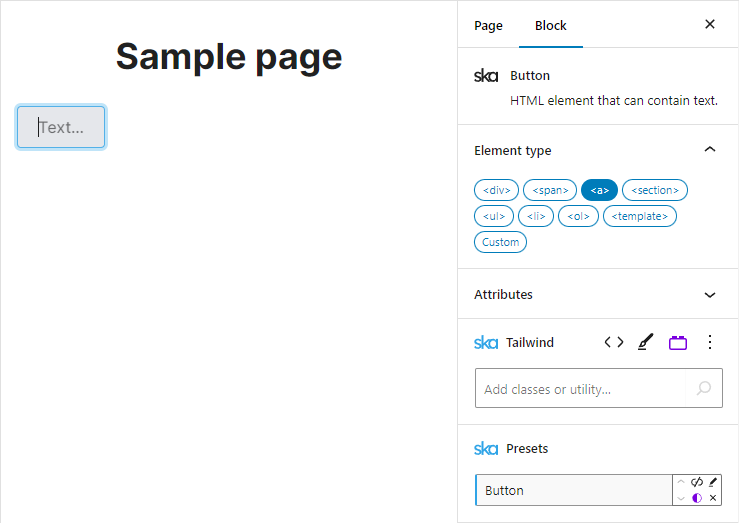Image resolution: width=739 pixels, height=523 pixels.
Task: Remove the Button preset with X icon
Action: (713, 498)
